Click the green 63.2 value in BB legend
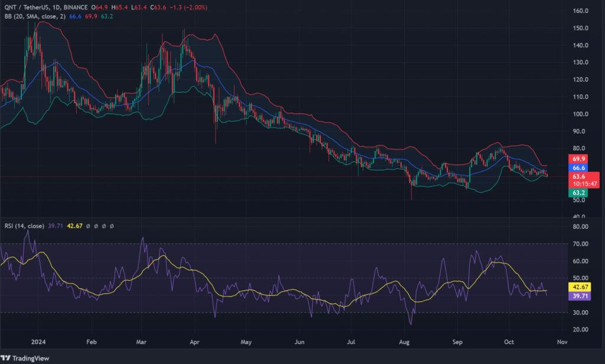The width and height of the screenshot is (605, 364). 107,16
